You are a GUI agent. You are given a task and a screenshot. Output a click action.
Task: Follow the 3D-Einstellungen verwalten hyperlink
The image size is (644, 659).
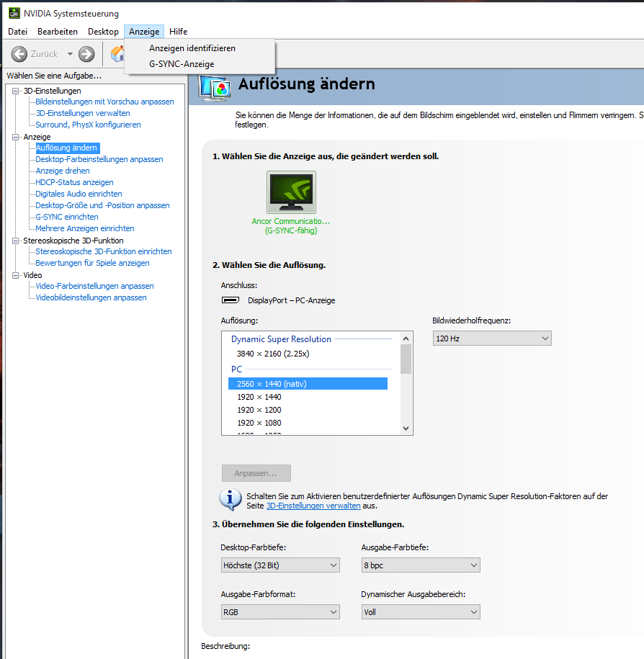(x=313, y=506)
